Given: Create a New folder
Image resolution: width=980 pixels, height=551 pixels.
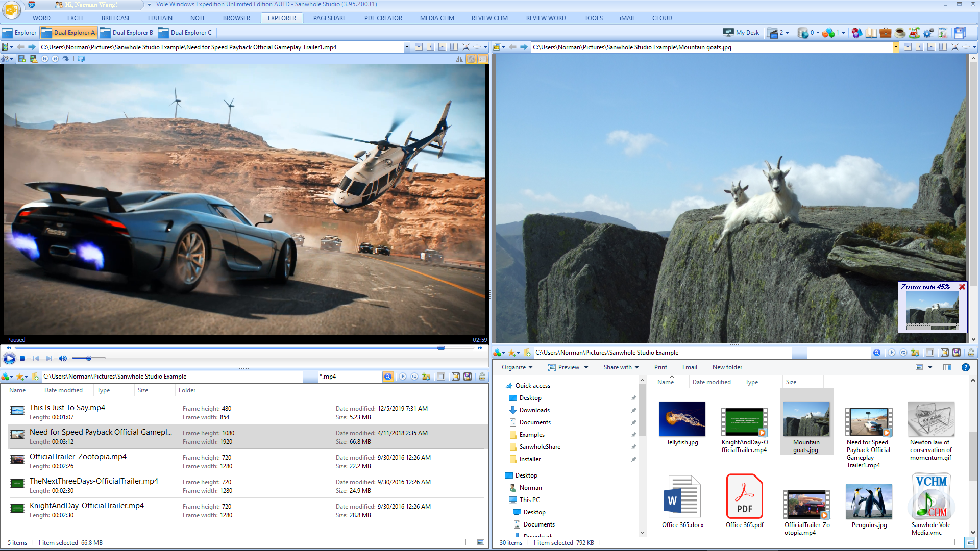Looking at the screenshot, I should [x=727, y=367].
